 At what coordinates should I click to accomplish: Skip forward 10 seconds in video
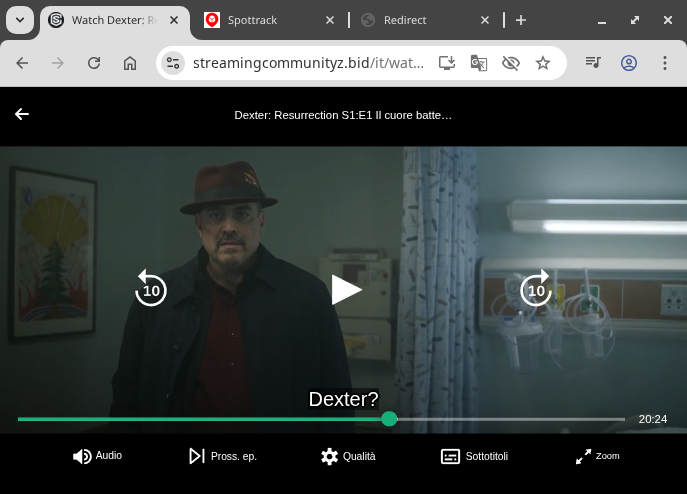tap(536, 288)
